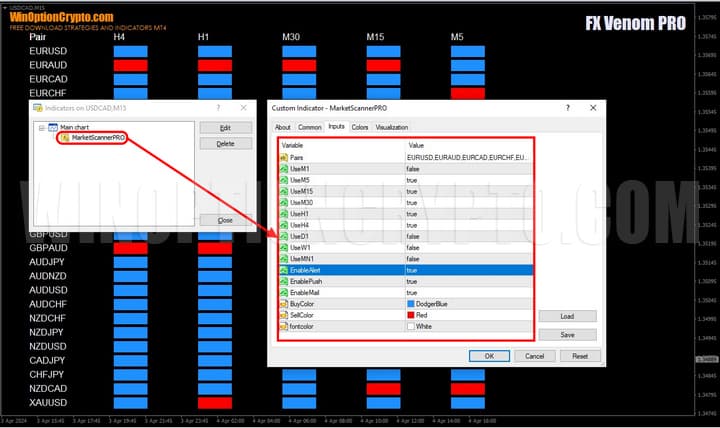Click Edit in the Indicators dialog
This screenshot has width=720, height=428.
tap(225, 128)
